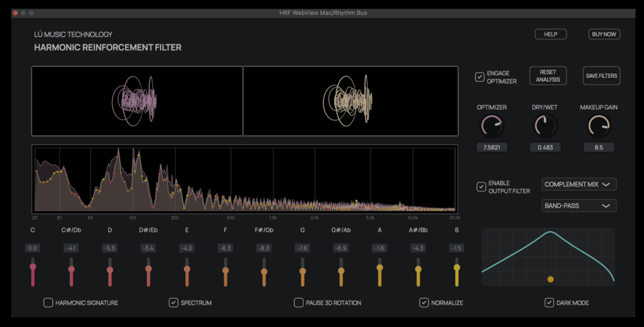Click the C#/Db gain value -4.1
The height and width of the screenshot is (327, 644).
71,248
